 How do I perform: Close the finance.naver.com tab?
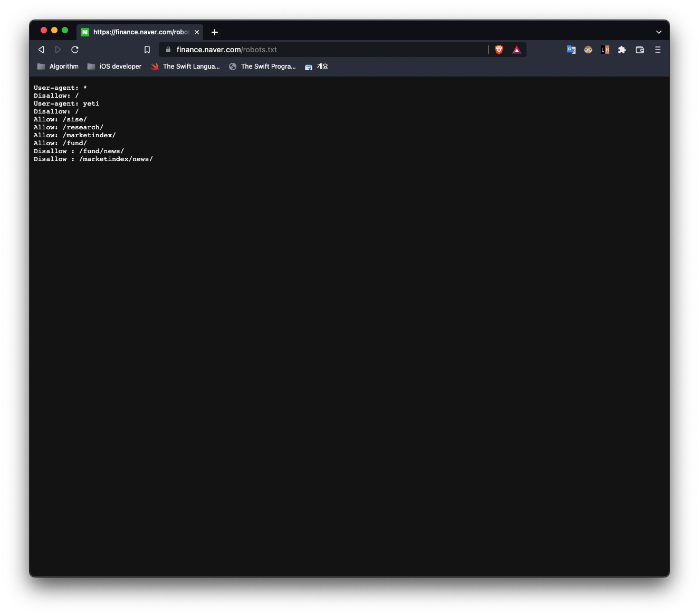coord(197,32)
